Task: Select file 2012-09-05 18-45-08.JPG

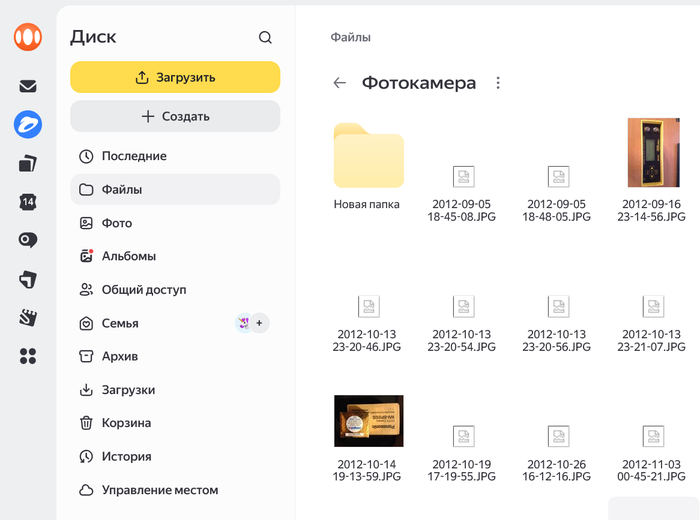Action: click(462, 192)
